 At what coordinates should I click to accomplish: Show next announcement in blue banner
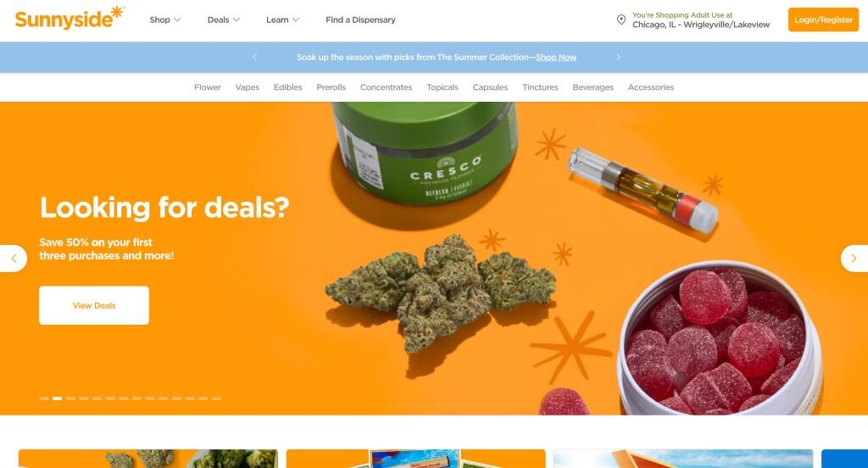618,57
